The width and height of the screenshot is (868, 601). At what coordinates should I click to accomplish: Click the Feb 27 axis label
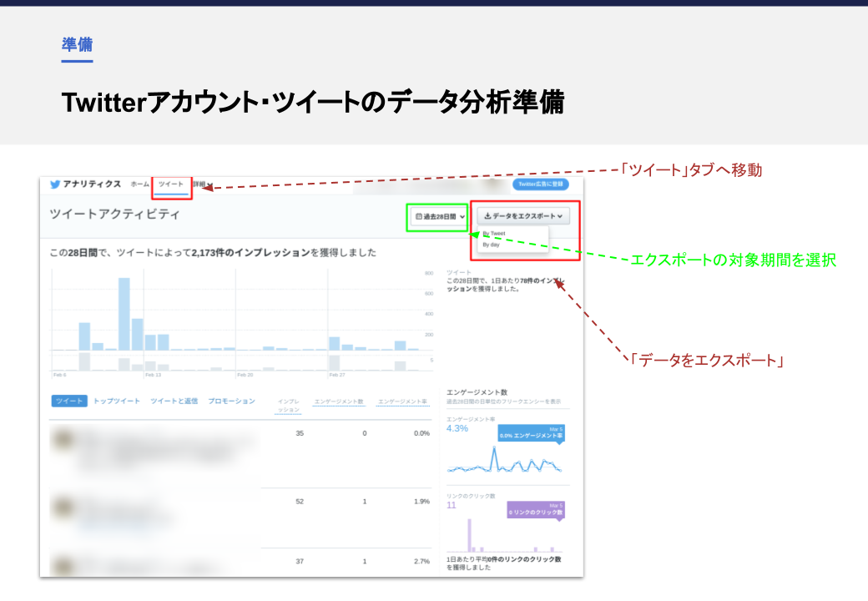click(x=337, y=376)
